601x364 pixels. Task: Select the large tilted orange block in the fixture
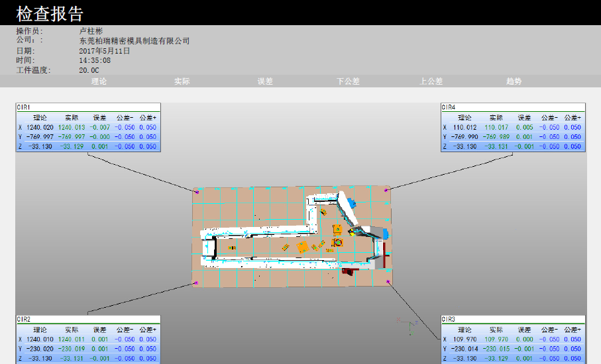pyautogui.click(x=303, y=247)
